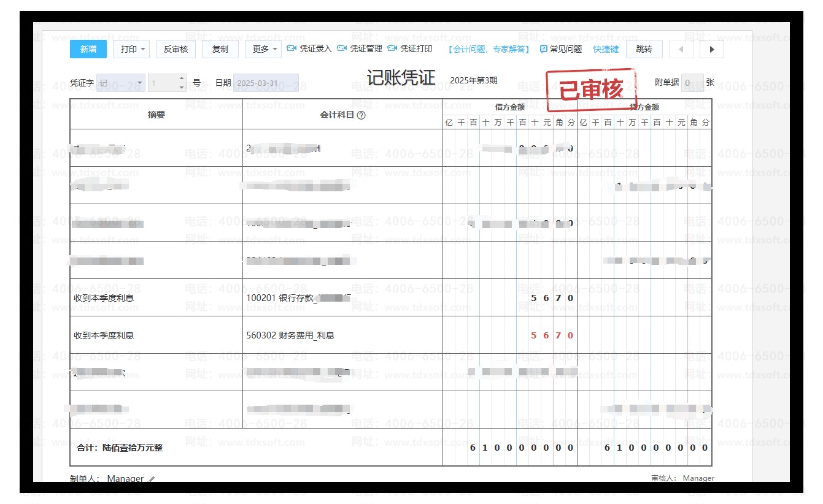Image resolution: width=823 pixels, height=504 pixels.
Task: Click the 跳转 button
Action: click(x=644, y=49)
